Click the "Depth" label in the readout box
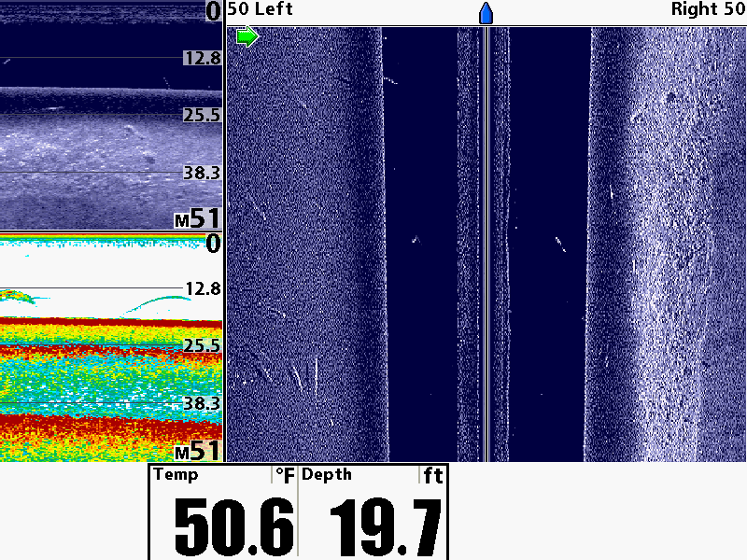 [326, 474]
